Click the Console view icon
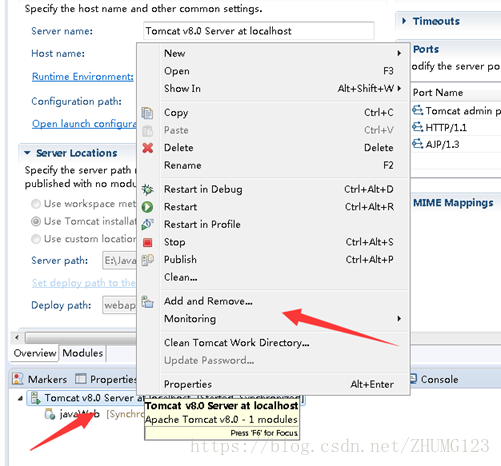 414,379
